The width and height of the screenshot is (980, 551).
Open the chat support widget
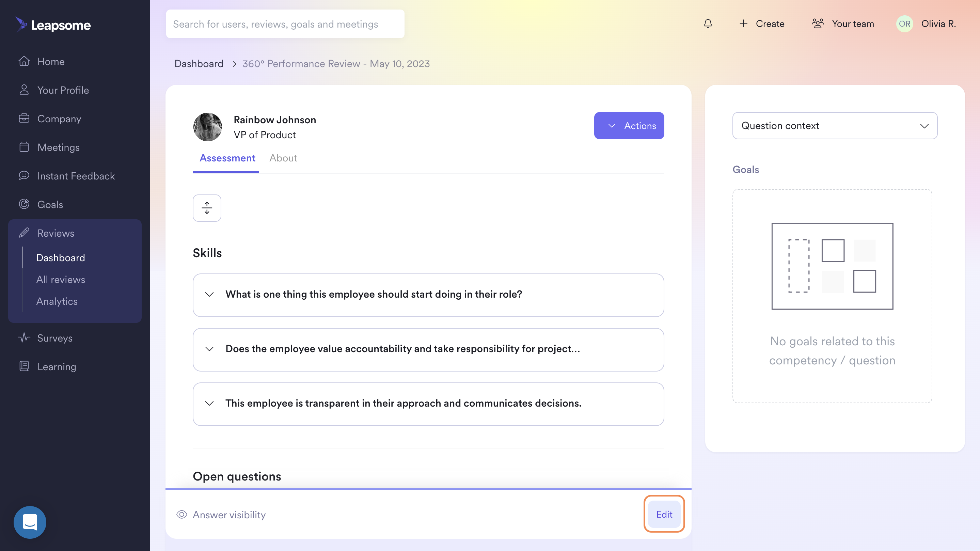tap(30, 522)
